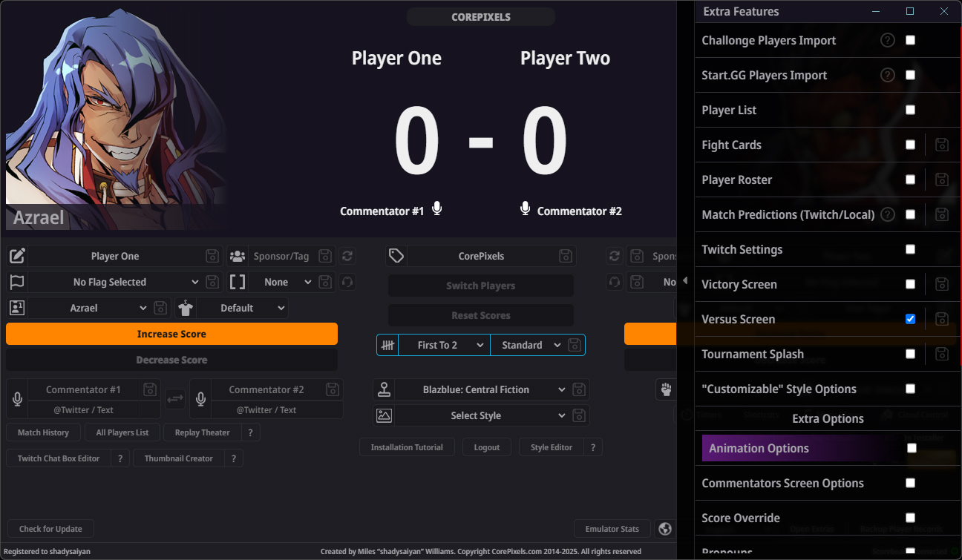Screen dimensions: 962x560
Task: Click the Check for Update button
Action: click(50, 529)
